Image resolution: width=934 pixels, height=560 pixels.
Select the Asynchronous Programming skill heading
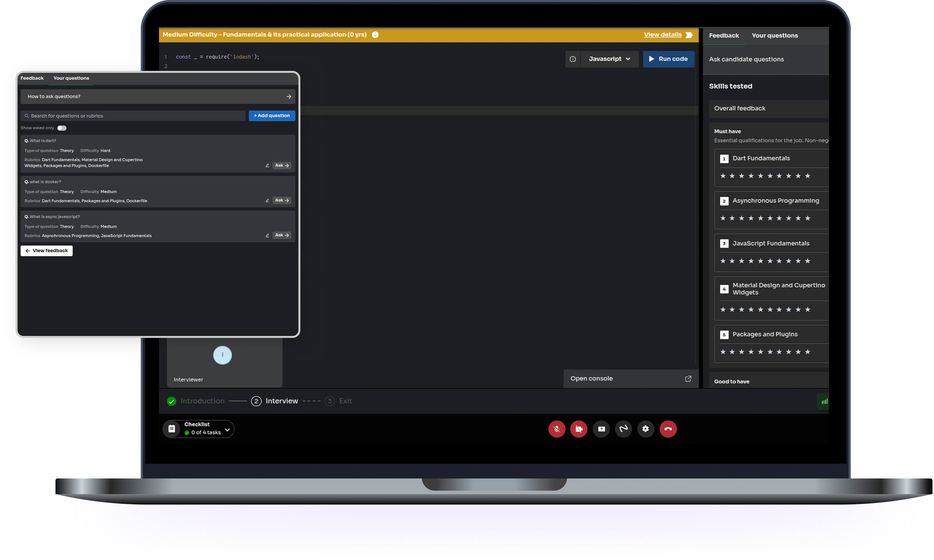pyautogui.click(x=776, y=201)
